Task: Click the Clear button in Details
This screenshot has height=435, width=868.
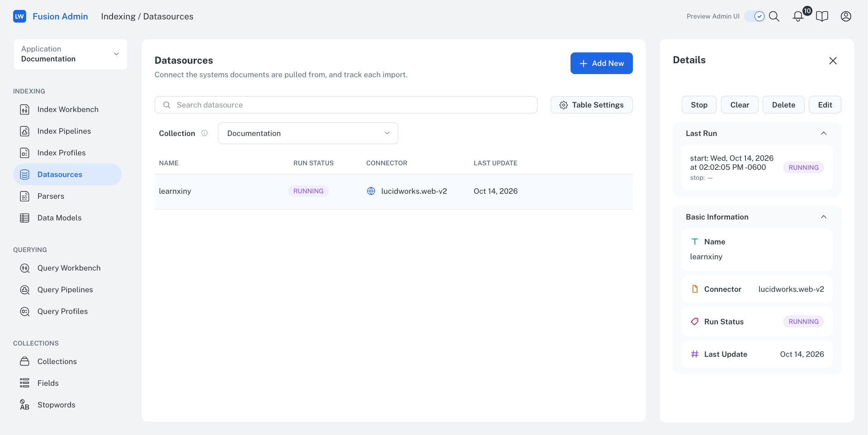Action: pos(740,105)
